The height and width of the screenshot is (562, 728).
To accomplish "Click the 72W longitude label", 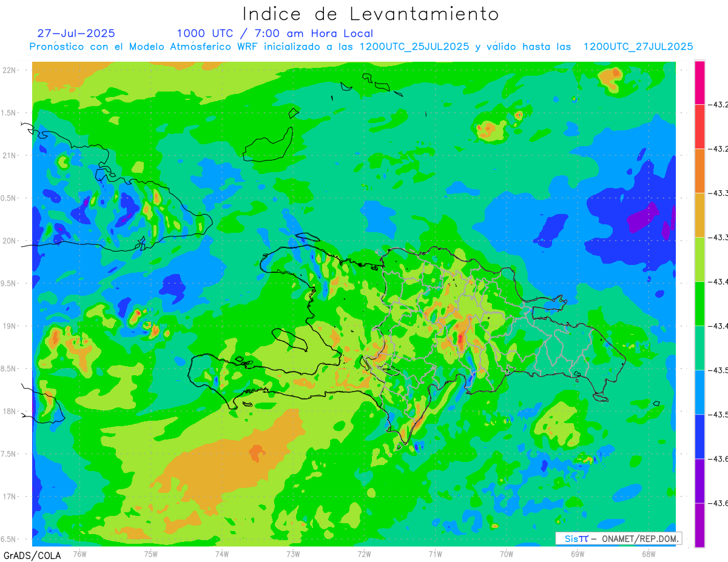I will (x=364, y=554).
